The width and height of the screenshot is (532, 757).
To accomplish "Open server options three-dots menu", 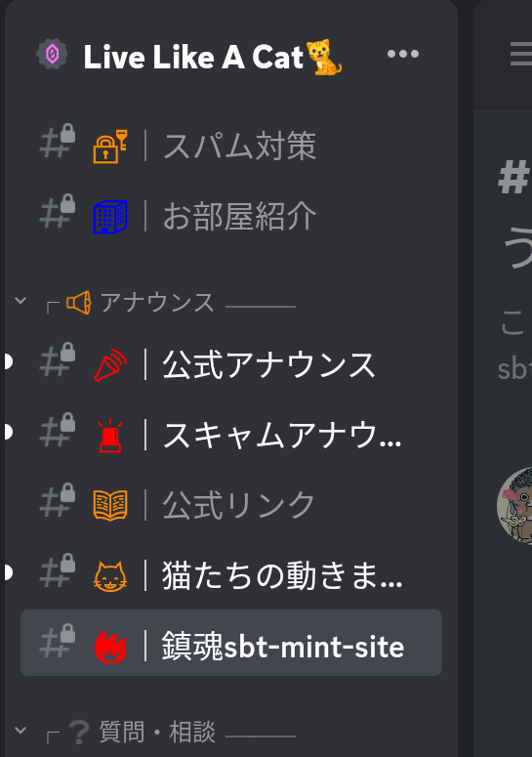I will click(403, 54).
